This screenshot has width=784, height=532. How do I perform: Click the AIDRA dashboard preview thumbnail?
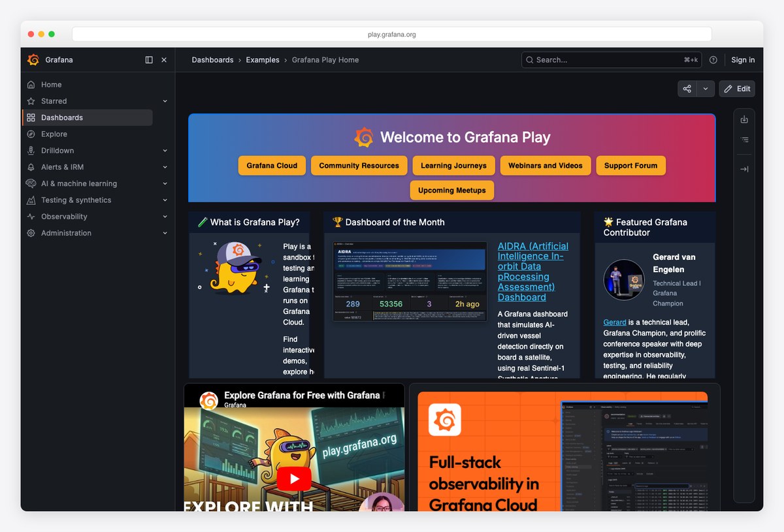click(410, 281)
